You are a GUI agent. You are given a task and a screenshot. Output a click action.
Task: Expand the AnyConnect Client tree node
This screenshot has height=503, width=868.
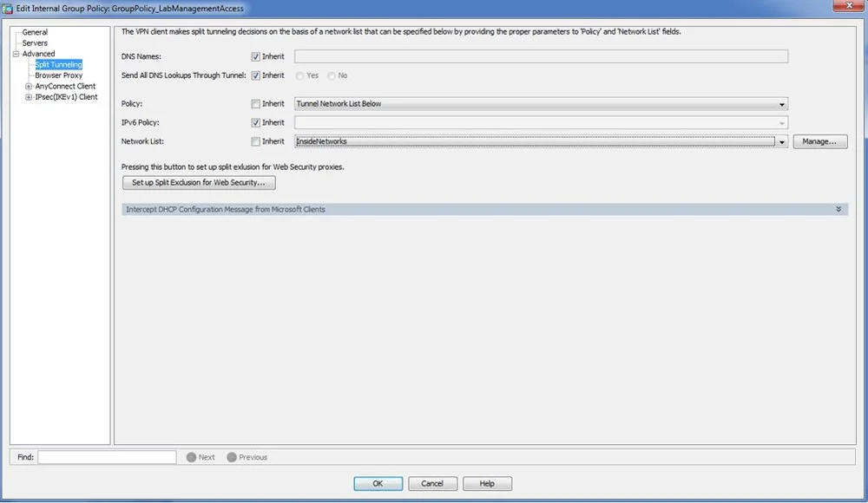(x=28, y=86)
